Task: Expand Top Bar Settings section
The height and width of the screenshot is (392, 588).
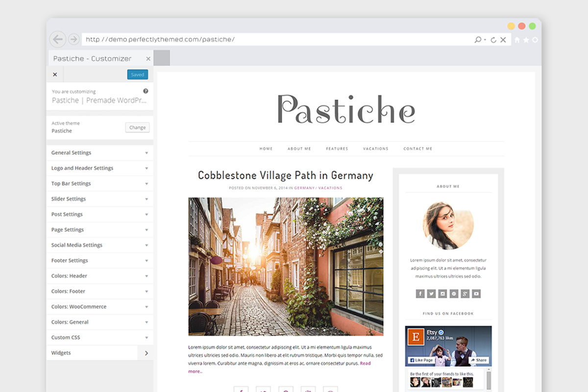Action: [x=100, y=184]
